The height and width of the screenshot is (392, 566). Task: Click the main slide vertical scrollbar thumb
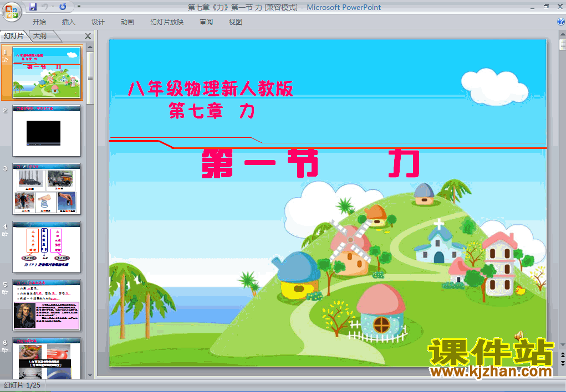click(x=562, y=44)
